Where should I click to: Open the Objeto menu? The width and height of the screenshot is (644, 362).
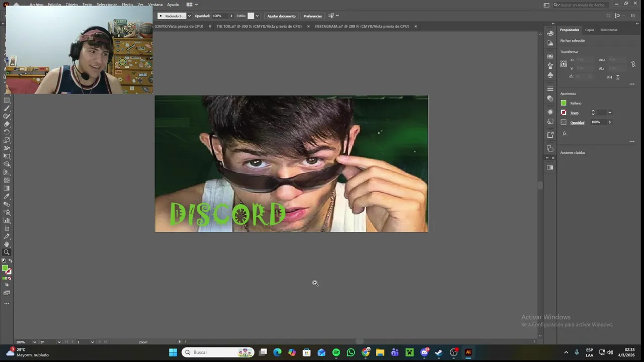click(71, 5)
